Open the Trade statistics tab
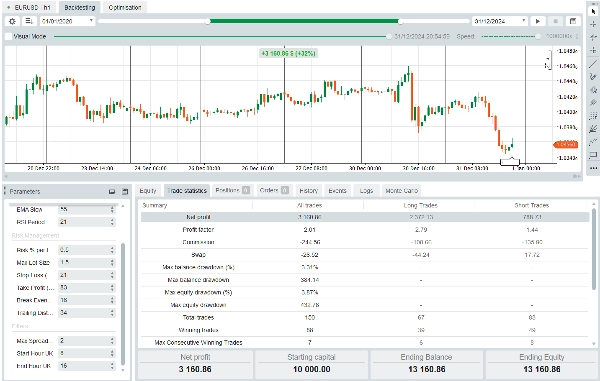 tap(187, 190)
